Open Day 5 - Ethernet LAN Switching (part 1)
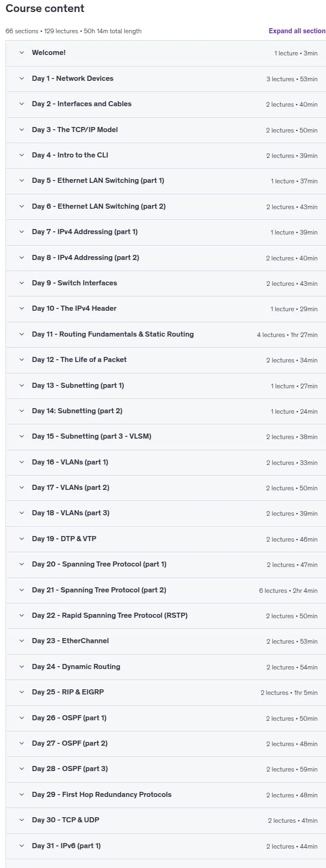Image resolution: width=326 pixels, height=868 pixels. [166, 181]
